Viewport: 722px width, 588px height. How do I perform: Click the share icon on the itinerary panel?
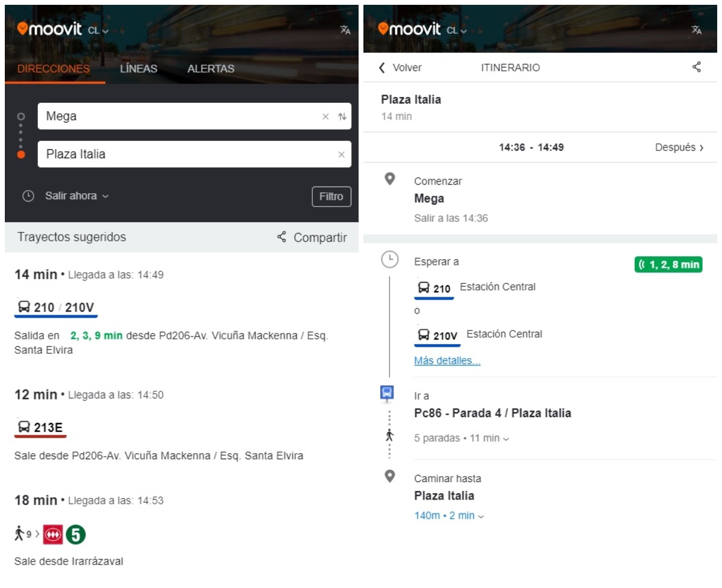pyautogui.click(x=697, y=67)
